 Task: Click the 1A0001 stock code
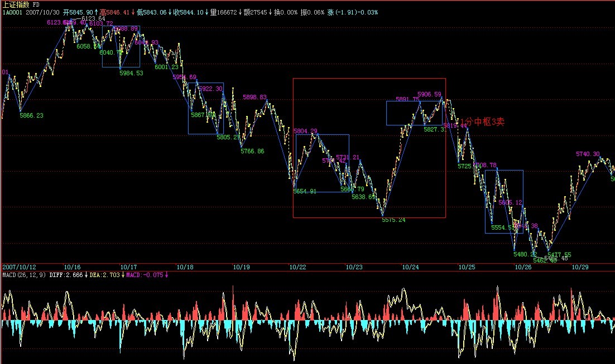pyautogui.click(x=12, y=12)
